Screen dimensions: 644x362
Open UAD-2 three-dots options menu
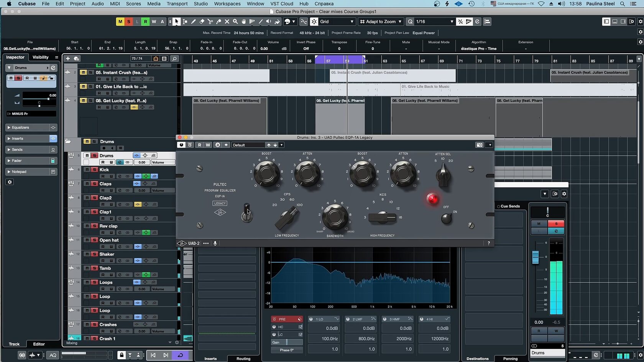point(206,243)
